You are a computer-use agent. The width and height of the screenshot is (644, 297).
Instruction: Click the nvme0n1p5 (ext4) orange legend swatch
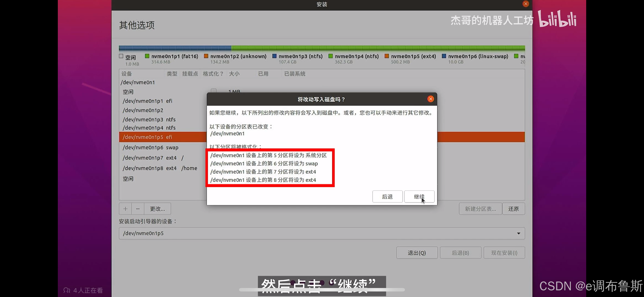[386, 56]
